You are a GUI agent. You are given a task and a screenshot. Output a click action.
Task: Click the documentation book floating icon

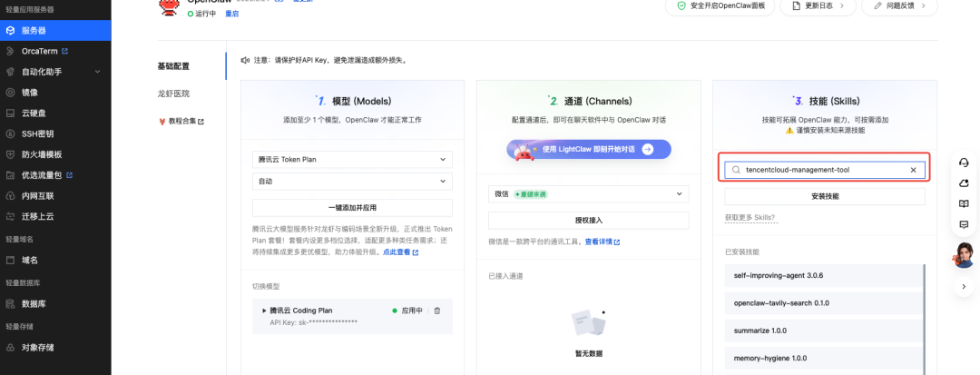964,203
